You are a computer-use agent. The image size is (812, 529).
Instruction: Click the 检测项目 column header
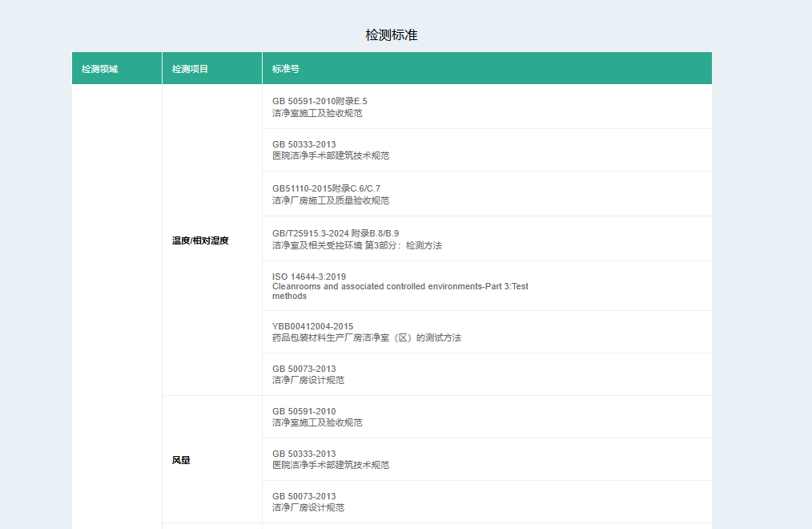pos(190,69)
